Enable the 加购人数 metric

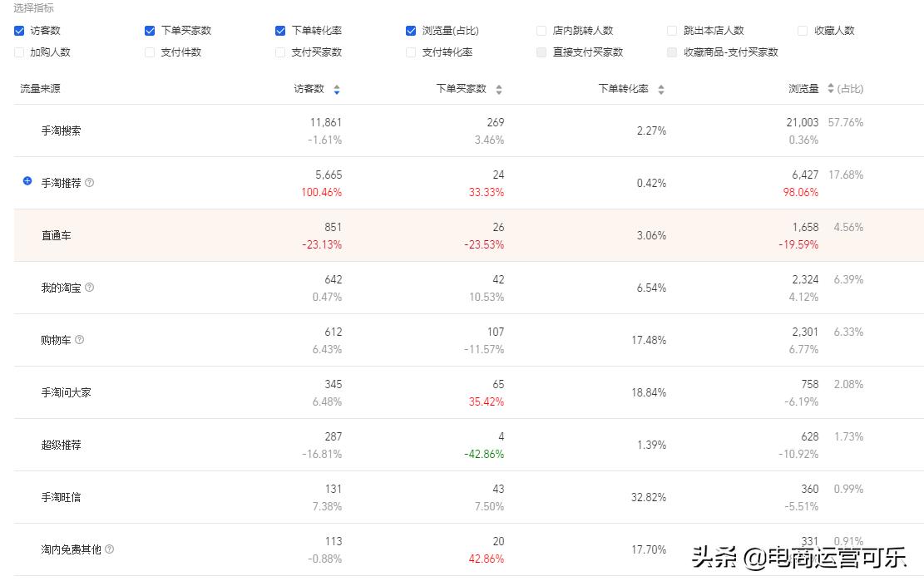tap(18, 52)
